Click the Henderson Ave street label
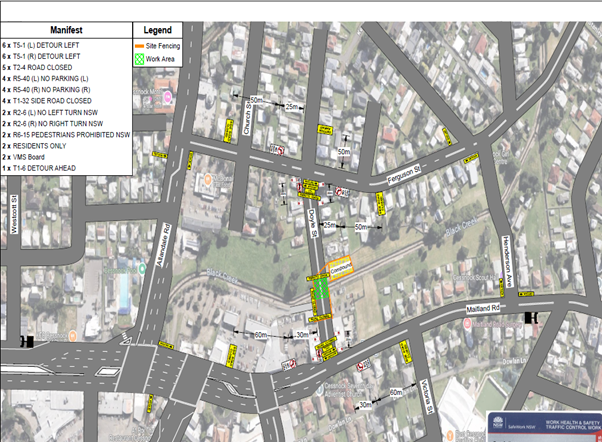The height and width of the screenshot is (442, 602). coord(507,261)
